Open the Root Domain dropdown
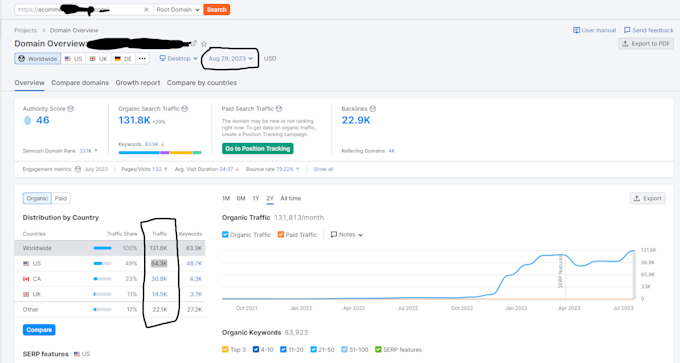This screenshot has height=363, width=680. (178, 10)
